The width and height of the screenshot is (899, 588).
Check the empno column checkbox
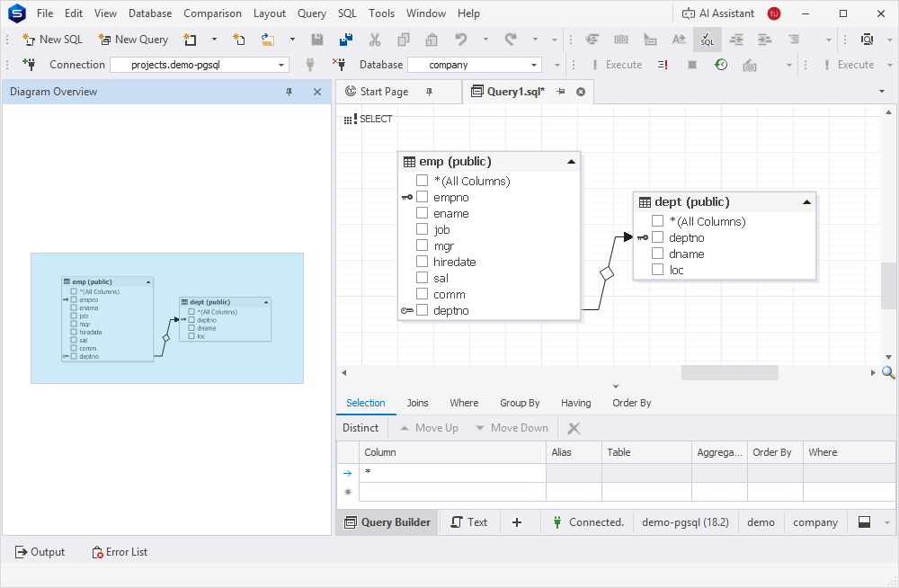click(422, 196)
